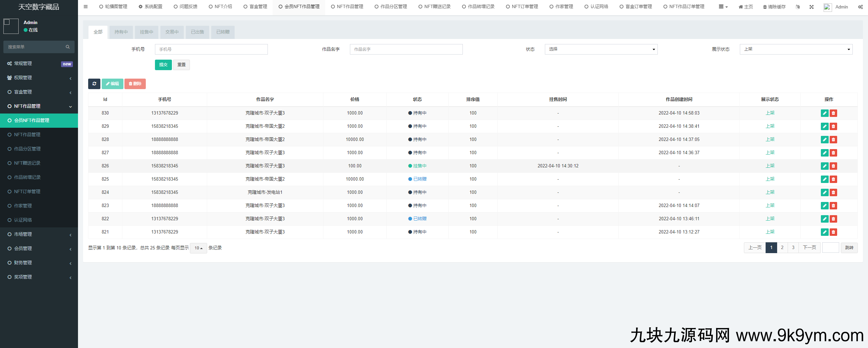Open the page size dropdown showing 10
This screenshot has width=868, height=348.
click(x=198, y=248)
